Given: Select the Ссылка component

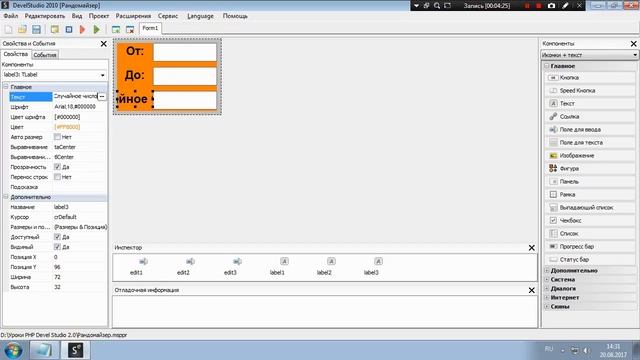Looking at the screenshot, I should click(590, 117).
